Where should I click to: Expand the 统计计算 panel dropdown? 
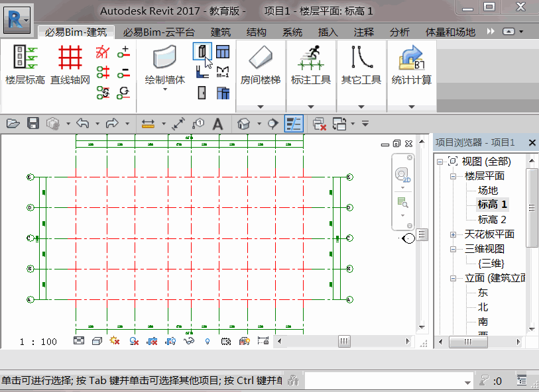[x=412, y=107]
